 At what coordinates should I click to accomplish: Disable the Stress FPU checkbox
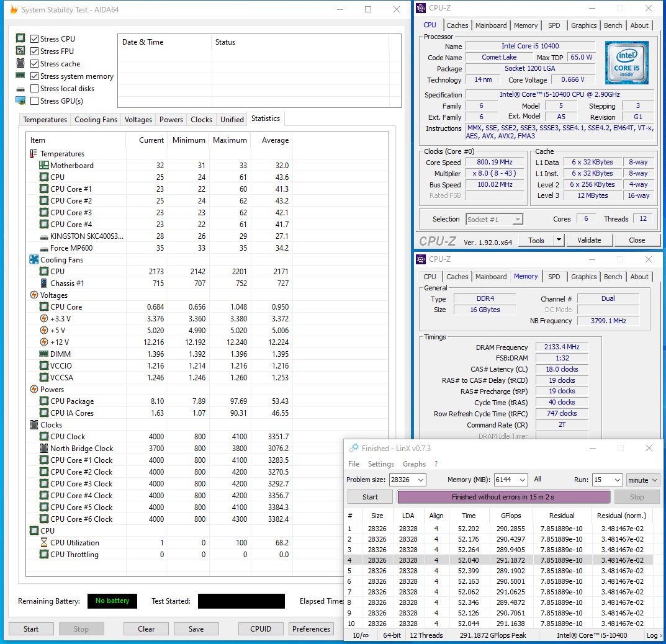point(35,51)
